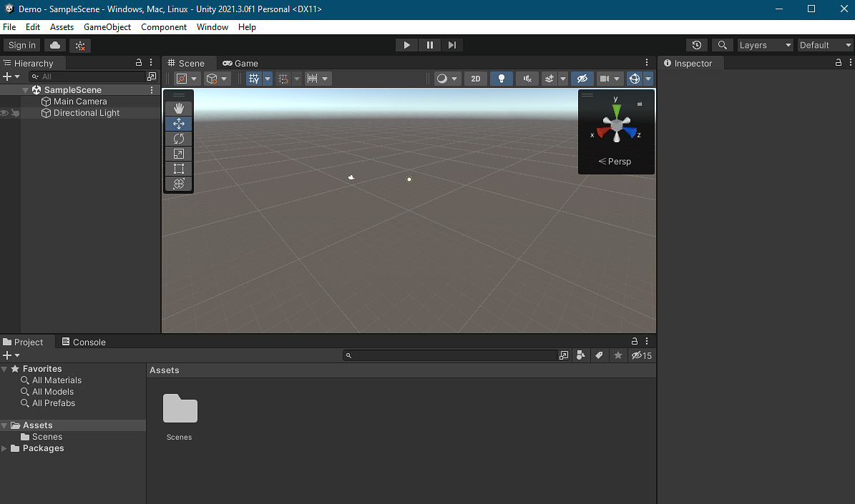Image resolution: width=855 pixels, height=504 pixels.
Task: Click the Hierarchy search type icon beside All field
Action: point(152,76)
